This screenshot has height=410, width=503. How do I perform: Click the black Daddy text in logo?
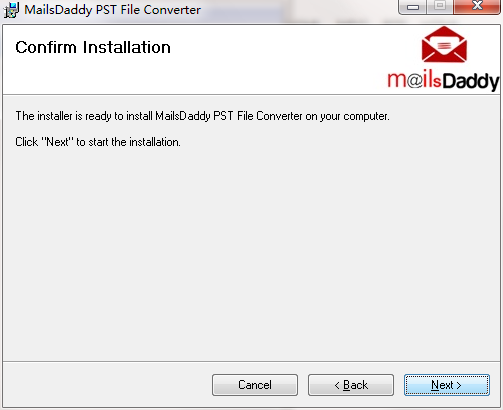[x=471, y=81]
